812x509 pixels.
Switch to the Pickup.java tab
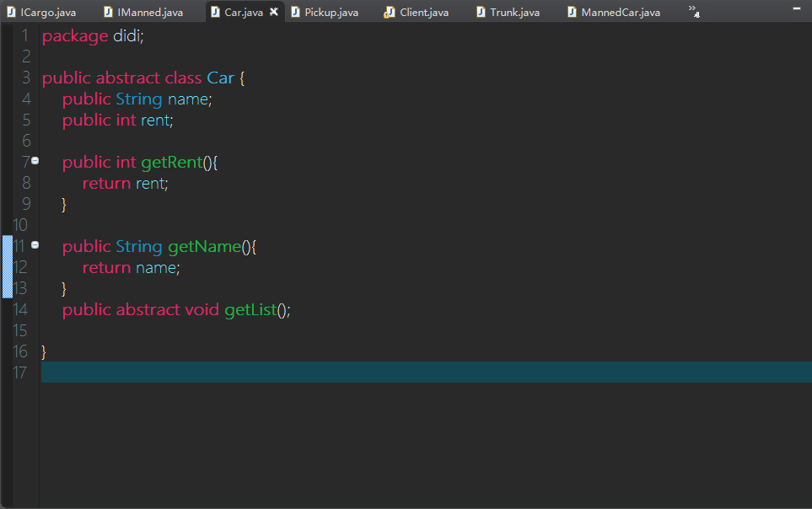(331, 13)
